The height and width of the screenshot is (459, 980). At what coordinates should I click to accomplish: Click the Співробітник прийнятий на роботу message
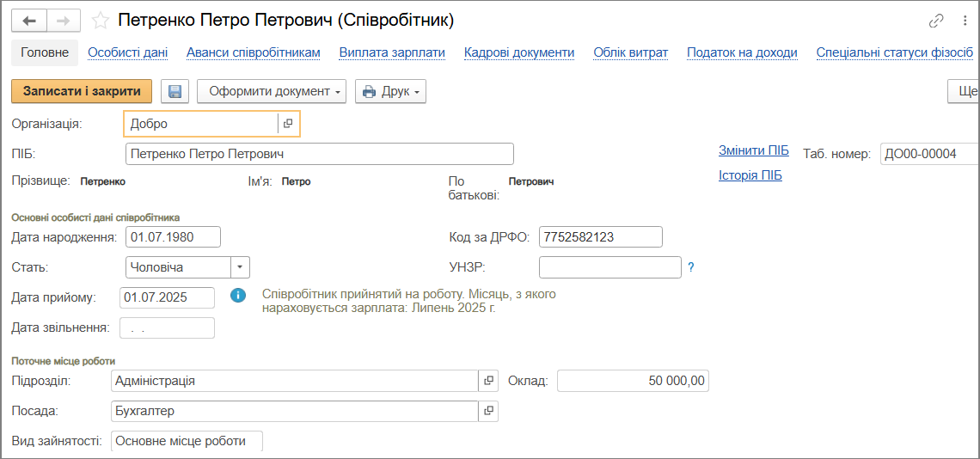coord(408,301)
